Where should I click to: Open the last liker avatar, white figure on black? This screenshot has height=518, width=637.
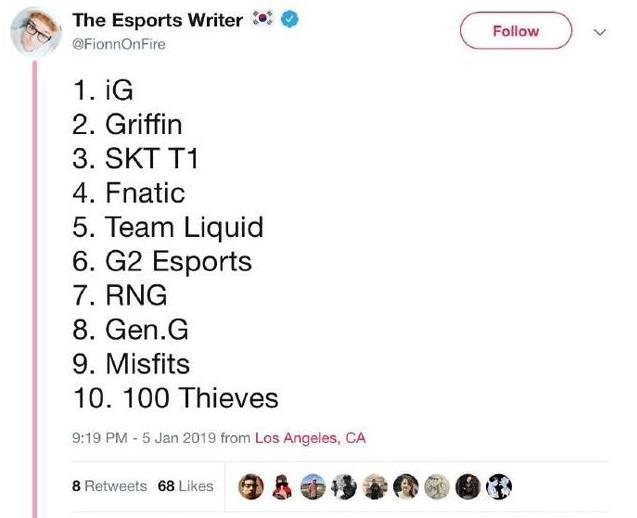coord(499,486)
